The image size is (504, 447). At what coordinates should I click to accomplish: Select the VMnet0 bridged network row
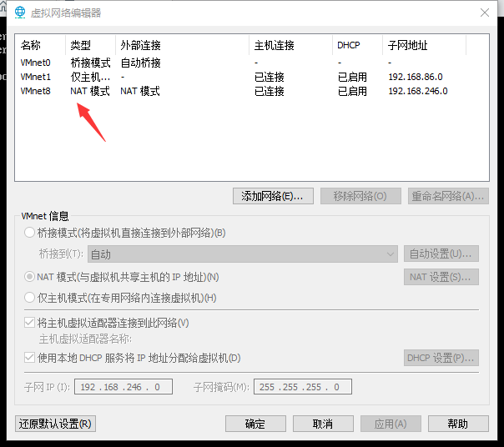coord(36,63)
